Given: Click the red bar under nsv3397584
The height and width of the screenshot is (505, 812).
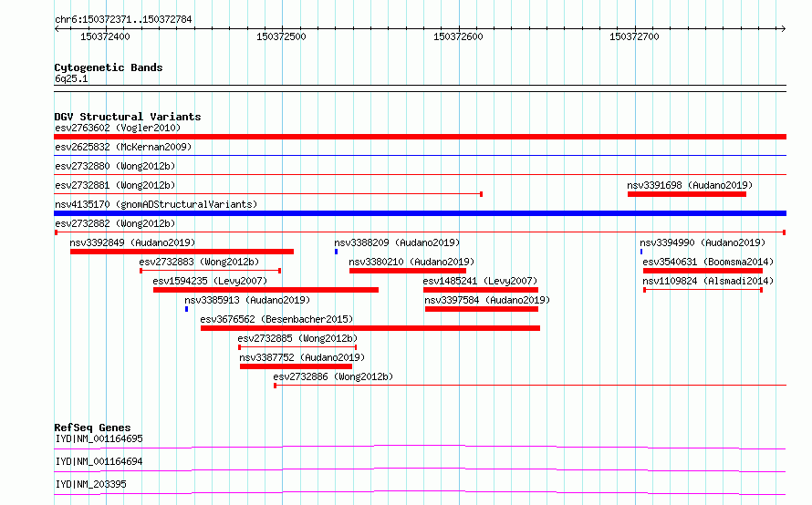Looking at the screenshot, I should tap(482, 309).
